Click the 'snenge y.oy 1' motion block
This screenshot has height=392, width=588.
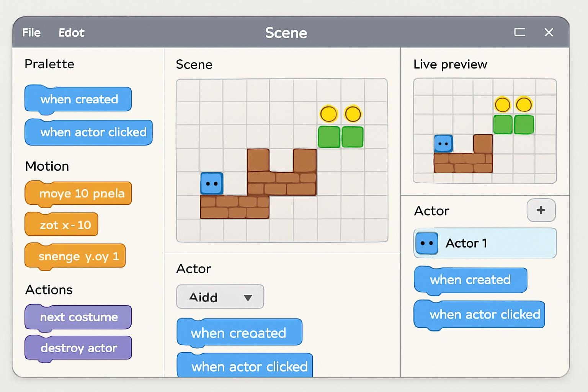[x=75, y=256]
